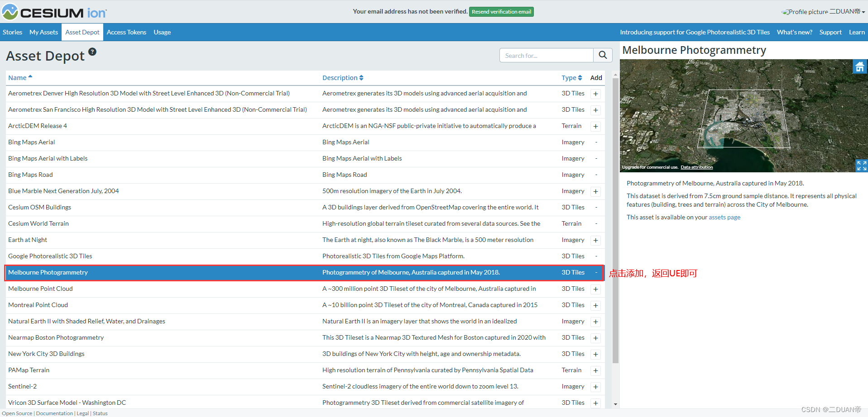Add New York City 3D Buildings
The image size is (868, 417).
coord(596,355)
